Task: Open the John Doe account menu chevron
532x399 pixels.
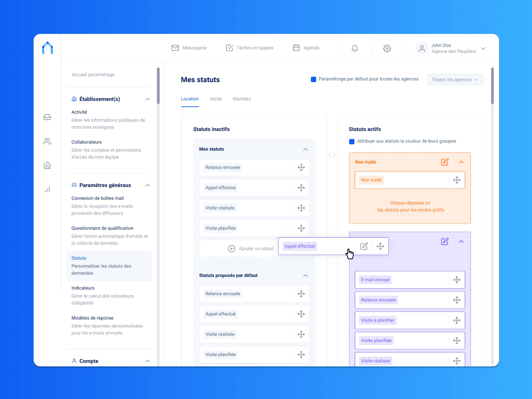Action: point(483,48)
